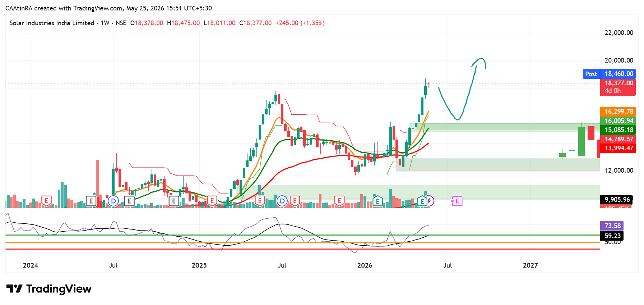Click the red earnings marker just before 2026
644x305 pixels.
[x=339, y=201]
